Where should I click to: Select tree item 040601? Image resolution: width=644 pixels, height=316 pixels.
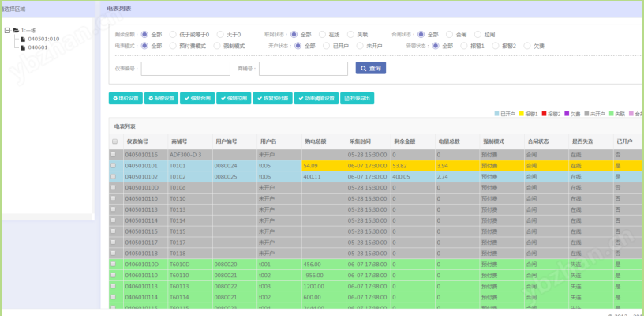click(38, 47)
